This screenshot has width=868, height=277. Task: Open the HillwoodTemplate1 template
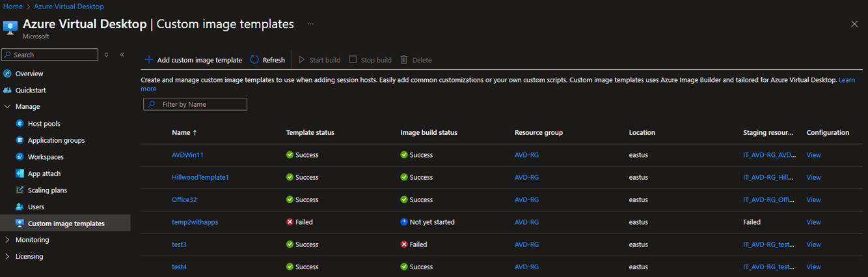click(200, 177)
